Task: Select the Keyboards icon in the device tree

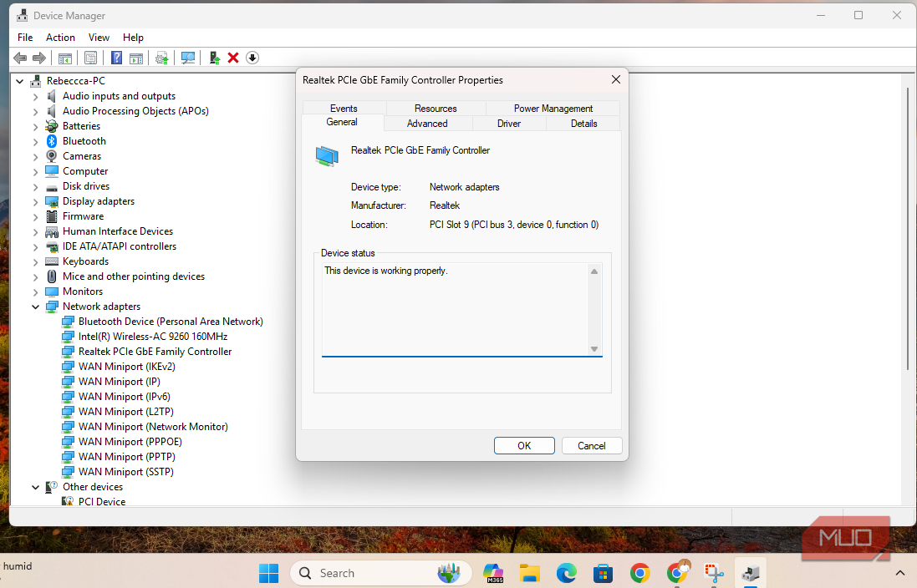Action: pyautogui.click(x=52, y=261)
